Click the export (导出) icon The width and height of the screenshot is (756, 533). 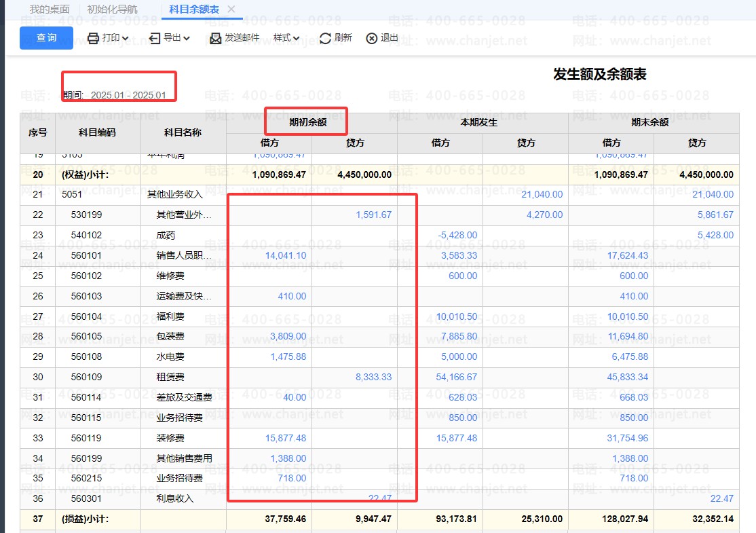click(155, 38)
